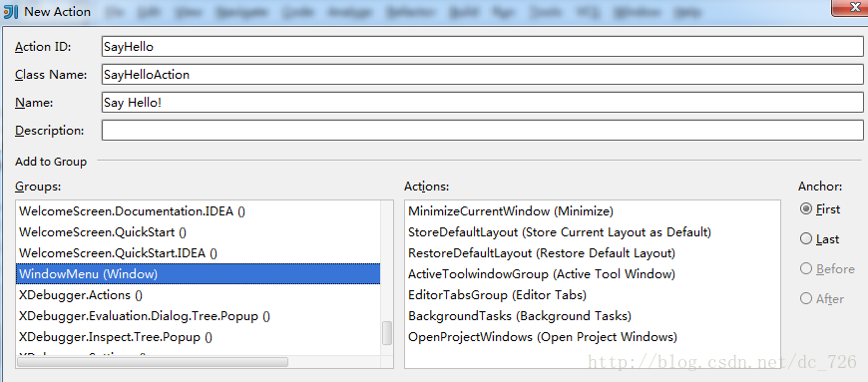This screenshot has width=868, height=382.
Task: Click the Action ID input field
Action: pyautogui.click(x=483, y=47)
